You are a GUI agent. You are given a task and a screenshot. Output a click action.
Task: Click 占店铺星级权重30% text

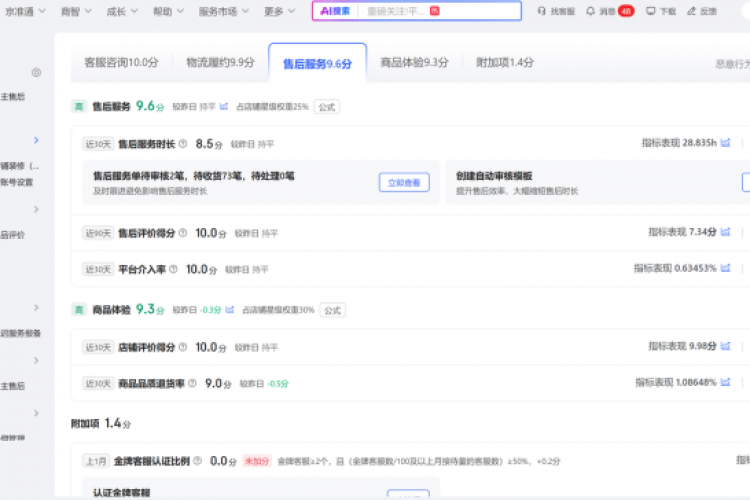278,310
